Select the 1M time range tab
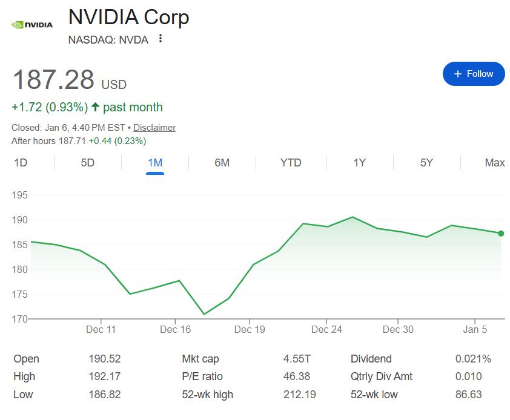510x420 pixels. click(155, 163)
